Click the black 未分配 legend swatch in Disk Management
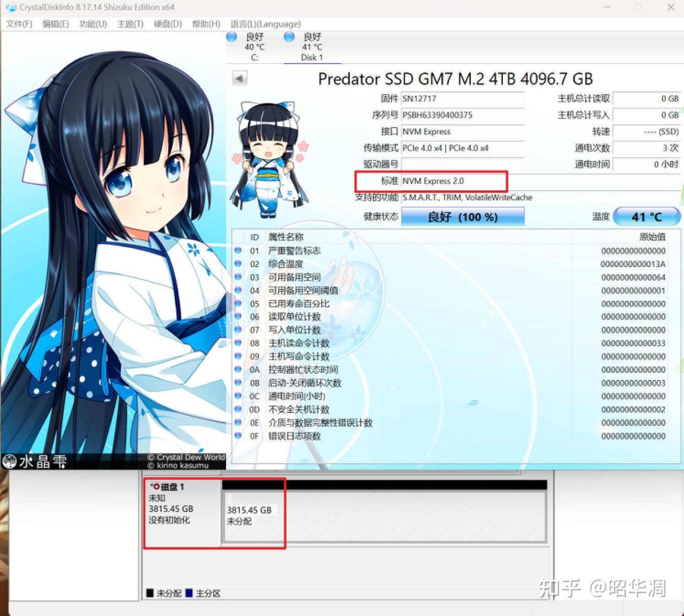The width and height of the screenshot is (684, 616). [150, 593]
